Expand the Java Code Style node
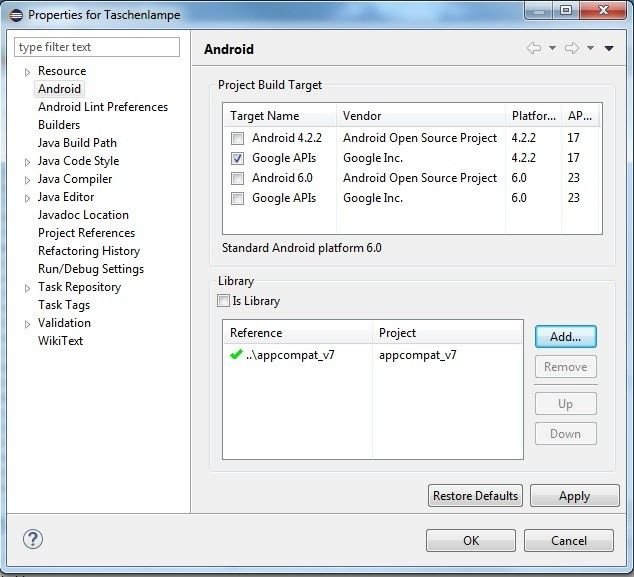This screenshot has height=577, width=634. coord(27,162)
